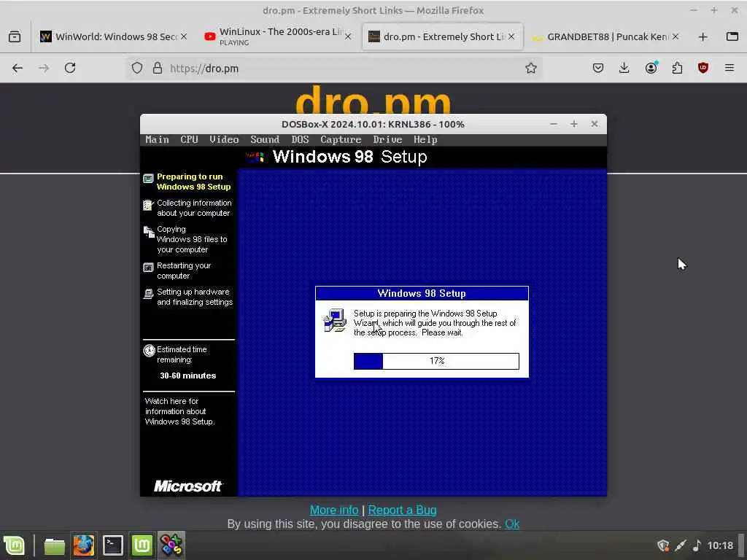Open the Pocket save icon
Viewport: 747px width, 560px height.
pyautogui.click(x=598, y=68)
